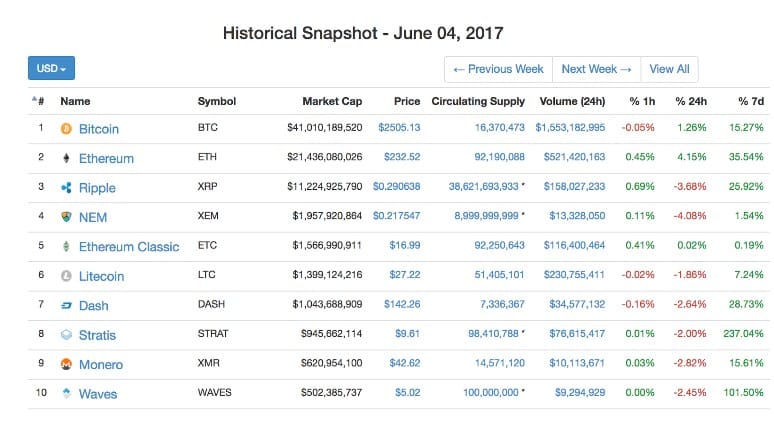Go to Next Week snapshot
This screenshot has height=438, width=774.
(596, 69)
